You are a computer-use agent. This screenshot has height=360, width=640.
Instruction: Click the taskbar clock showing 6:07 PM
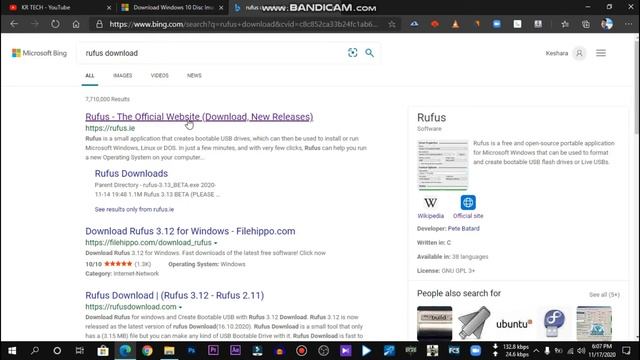point(602,351)
